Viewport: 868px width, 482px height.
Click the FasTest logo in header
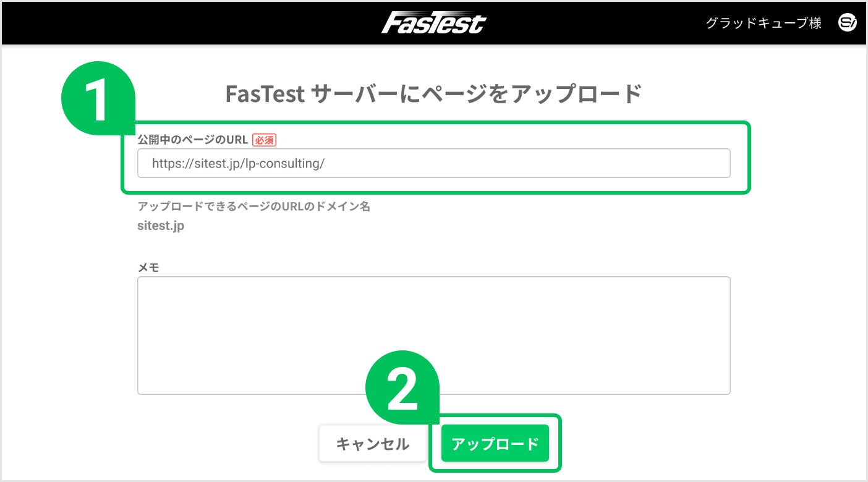pos(433,23)
